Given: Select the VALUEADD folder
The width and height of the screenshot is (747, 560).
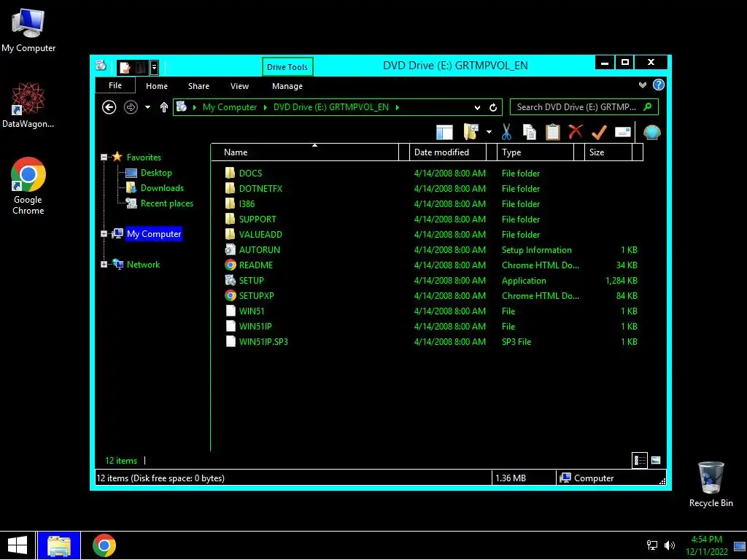Looking at the screenshot, I should pos(260,235).
